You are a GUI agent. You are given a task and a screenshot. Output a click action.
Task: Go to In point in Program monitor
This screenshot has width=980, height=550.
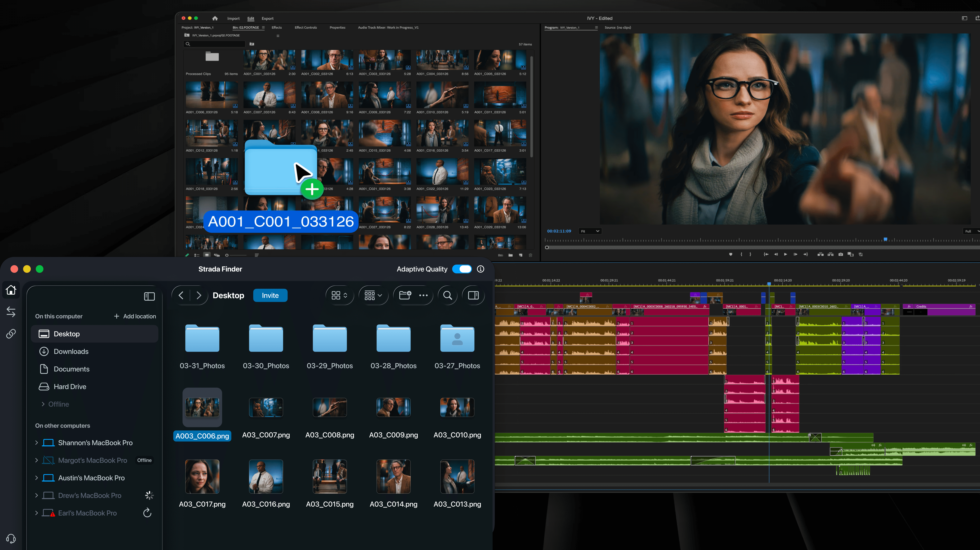[x=766, y=254]
